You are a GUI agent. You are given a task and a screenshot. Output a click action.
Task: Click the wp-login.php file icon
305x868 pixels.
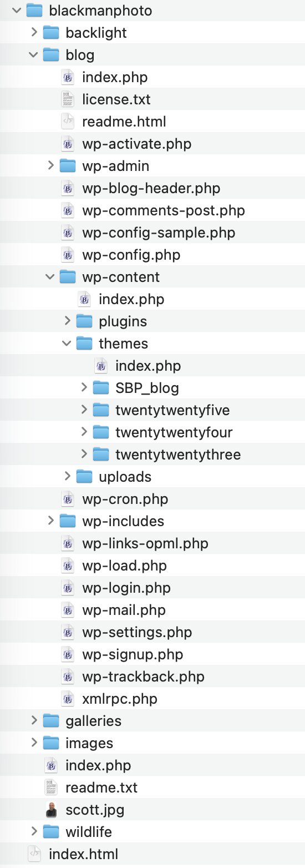coord(68,588)
